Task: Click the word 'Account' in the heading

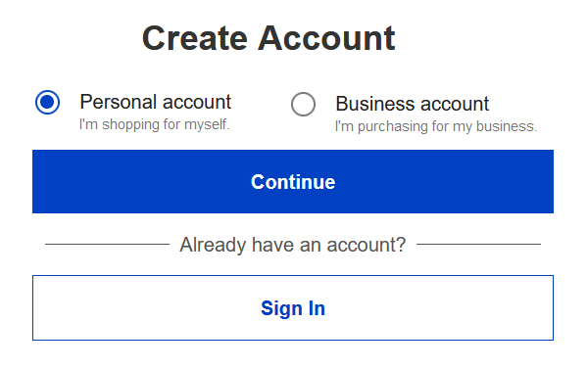Action: tap(326, 38)
